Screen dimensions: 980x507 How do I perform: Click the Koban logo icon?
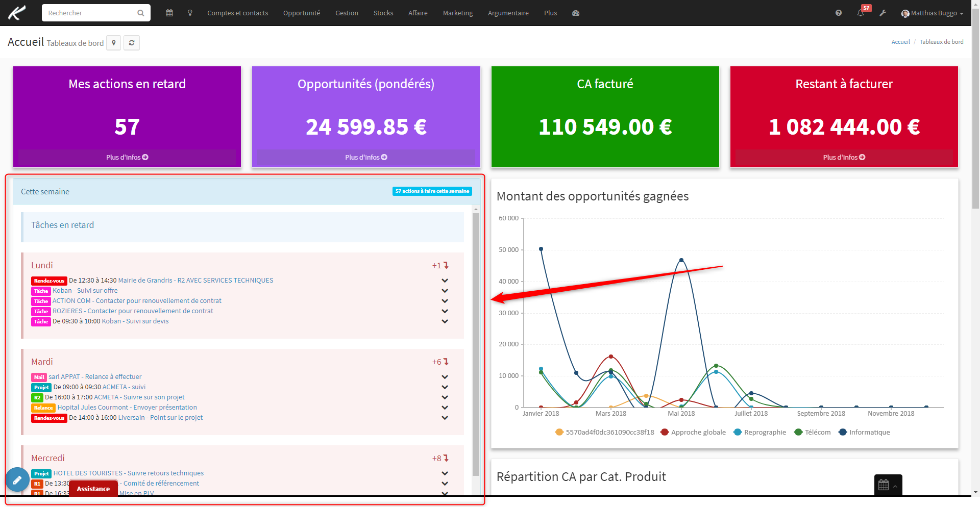(x=17, y=13)
